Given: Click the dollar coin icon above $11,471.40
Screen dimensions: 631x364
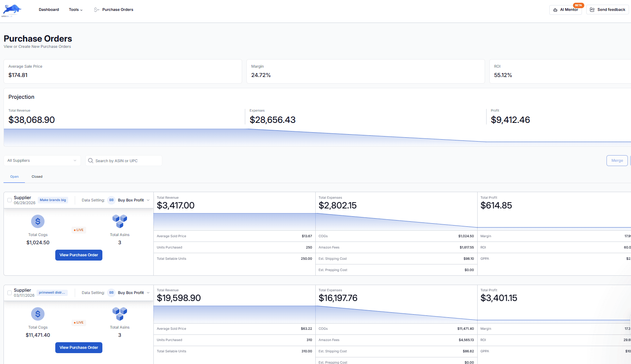Looking at the screenshot, I should click(x=38, y=314).
